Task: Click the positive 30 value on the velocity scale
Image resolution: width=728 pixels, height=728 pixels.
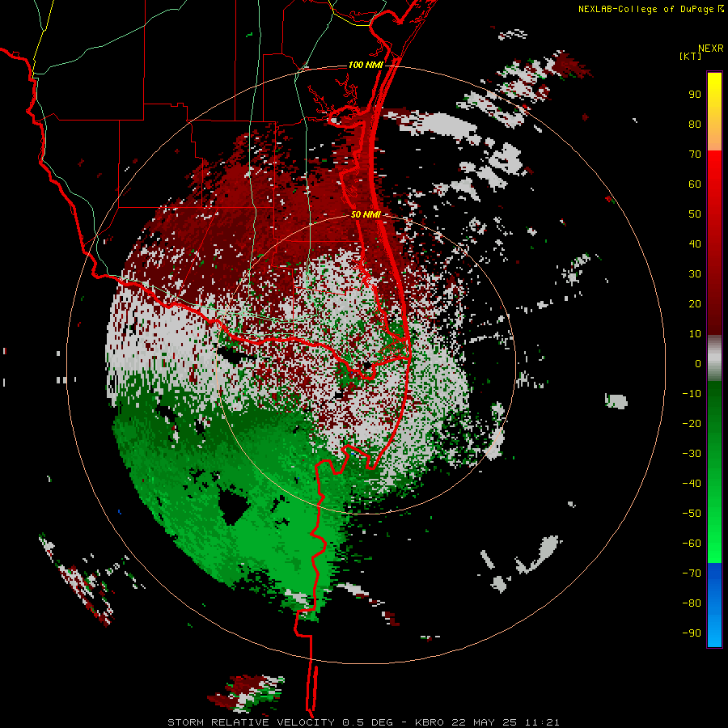Action: pyautogui.click(x=695, y=274)
